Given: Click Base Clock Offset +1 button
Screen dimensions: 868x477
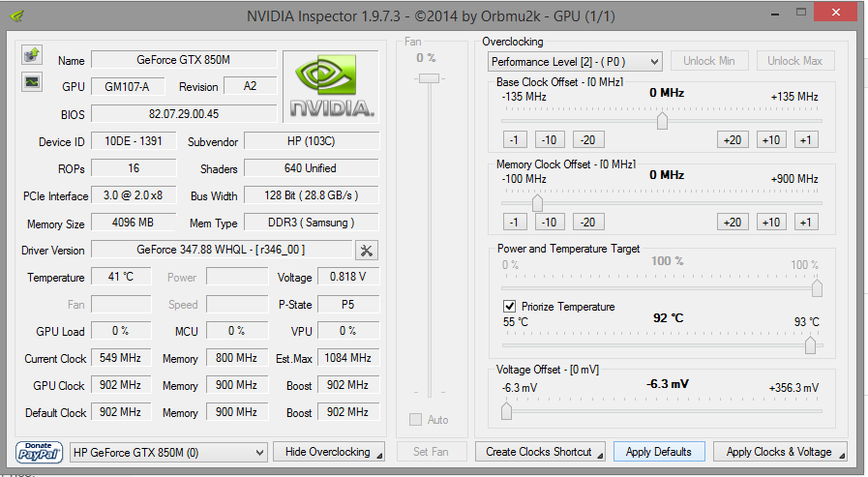Looking at the screenshot, I should [x=806, y=140].
